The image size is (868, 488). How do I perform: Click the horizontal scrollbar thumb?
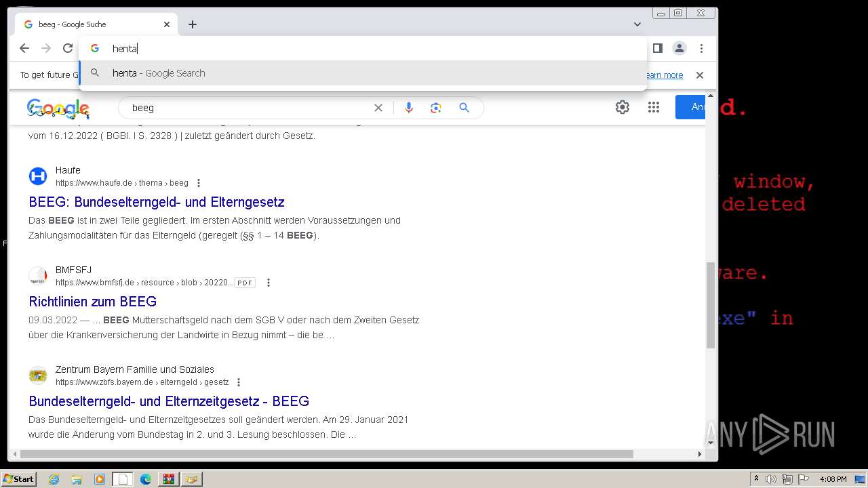(x=325, y=454)
